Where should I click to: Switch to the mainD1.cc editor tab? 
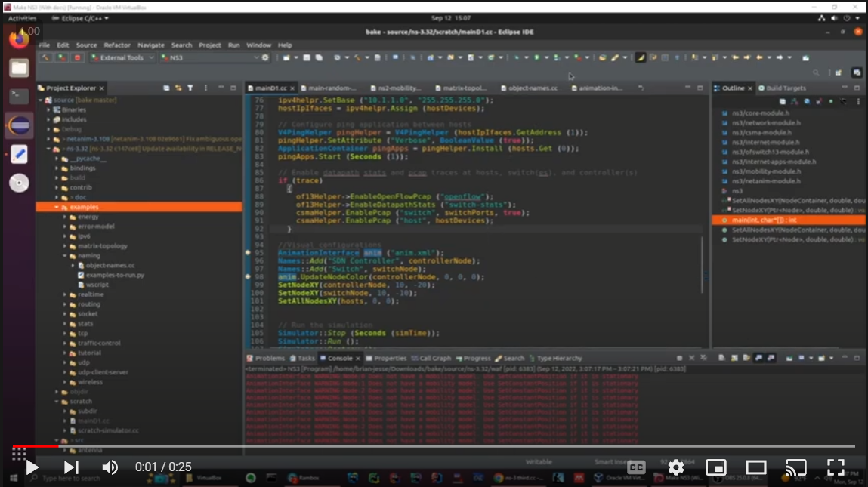[x=270, y=88]
